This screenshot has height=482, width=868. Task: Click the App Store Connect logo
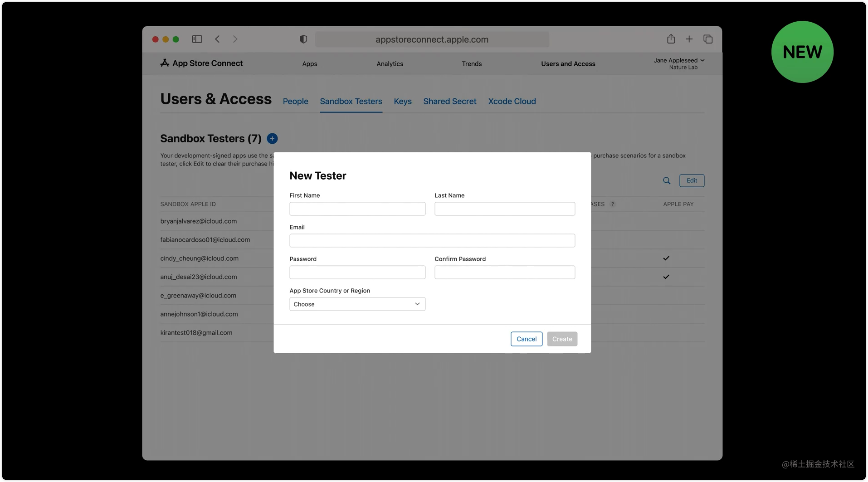[201, 63]
